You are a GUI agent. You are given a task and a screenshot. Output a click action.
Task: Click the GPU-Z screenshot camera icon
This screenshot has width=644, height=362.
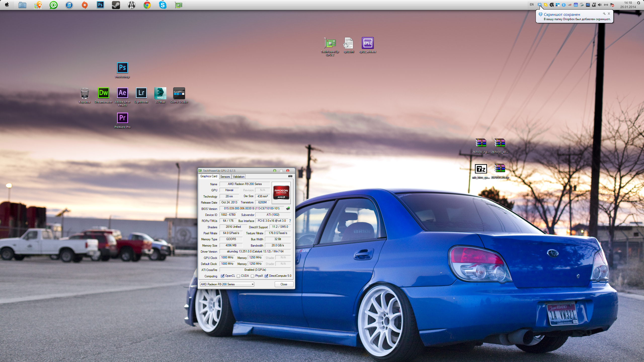click(290, 176)
